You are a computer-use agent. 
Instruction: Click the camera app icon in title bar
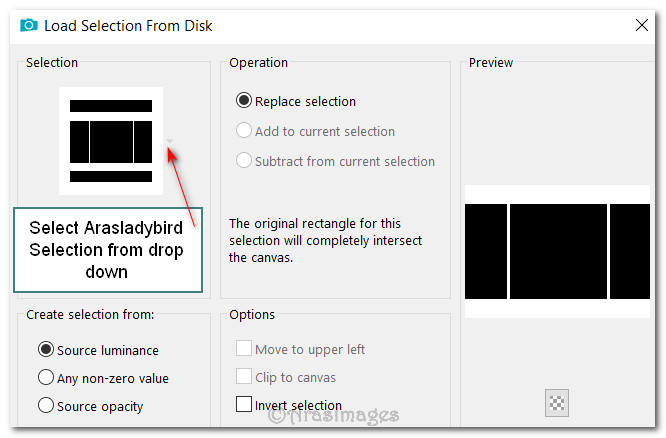pos(28,27)
